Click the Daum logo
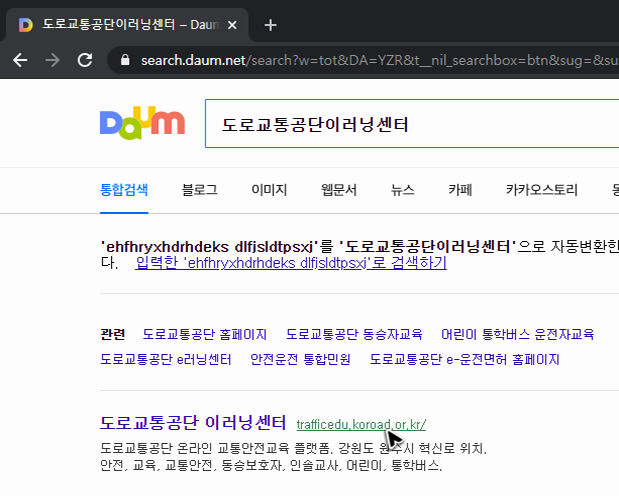 [143, 122]
